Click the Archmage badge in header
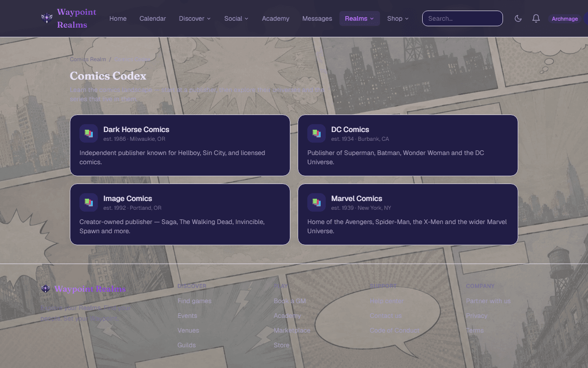588x368 pixels. 565,19
